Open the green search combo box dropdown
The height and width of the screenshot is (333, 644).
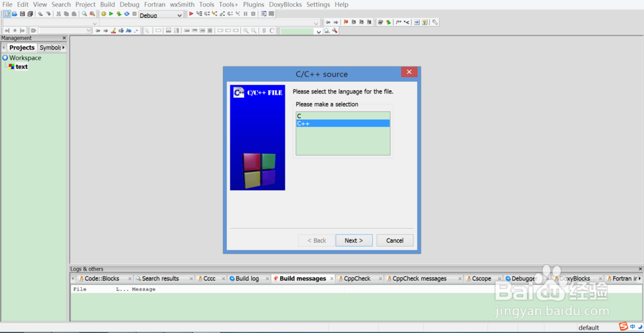[318, 32]
